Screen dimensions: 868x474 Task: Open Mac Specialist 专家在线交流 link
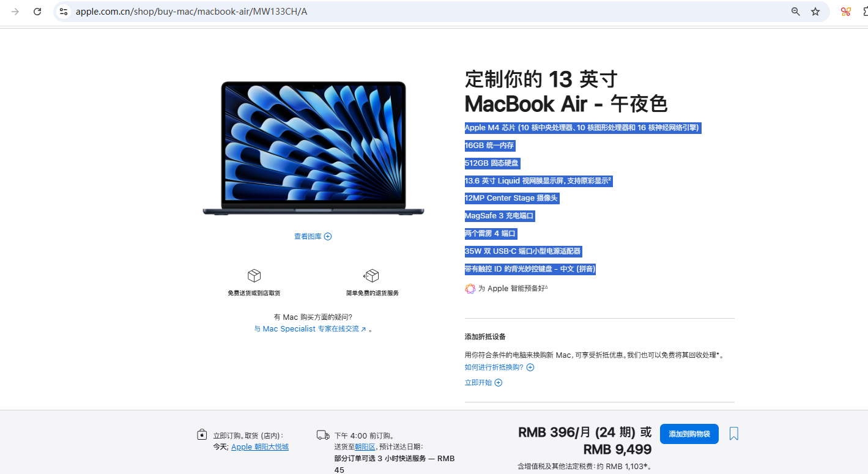click(310, 329)
